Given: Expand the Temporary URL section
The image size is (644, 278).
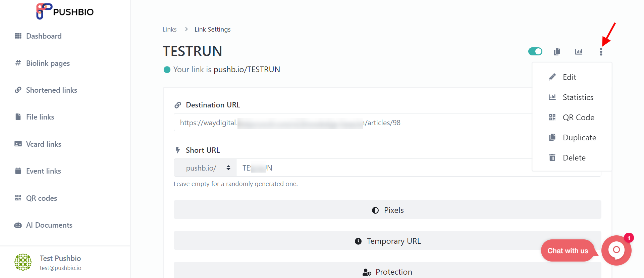Looking at the screenshot, I should point(387,241).
